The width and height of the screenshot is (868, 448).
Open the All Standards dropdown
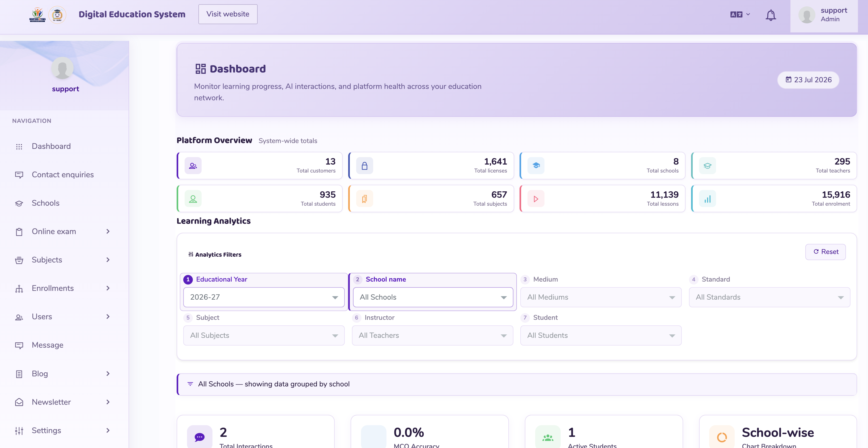770,297
